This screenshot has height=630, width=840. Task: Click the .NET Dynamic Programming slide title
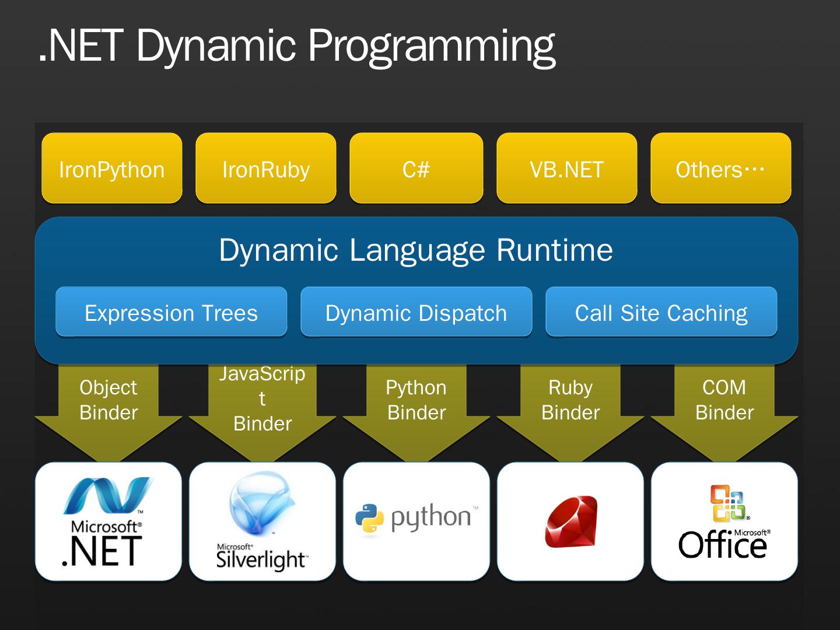(x=297, y=45)
